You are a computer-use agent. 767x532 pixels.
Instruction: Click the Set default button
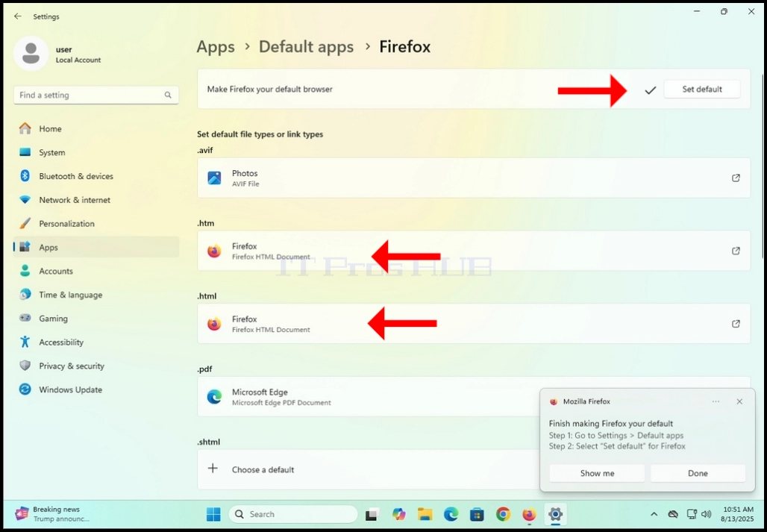pos(702,90)
